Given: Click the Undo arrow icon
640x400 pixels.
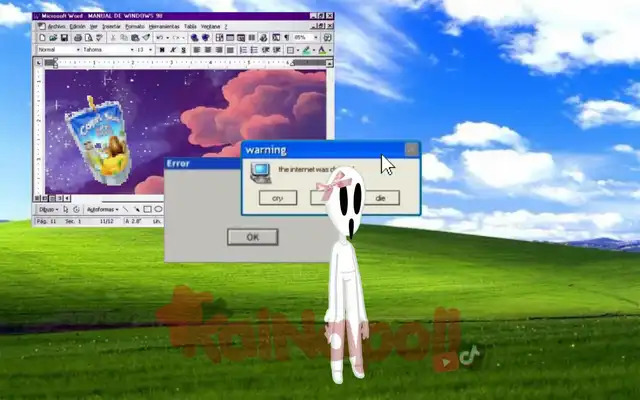Looking at the screenshot, I should [x=159, y=37].
